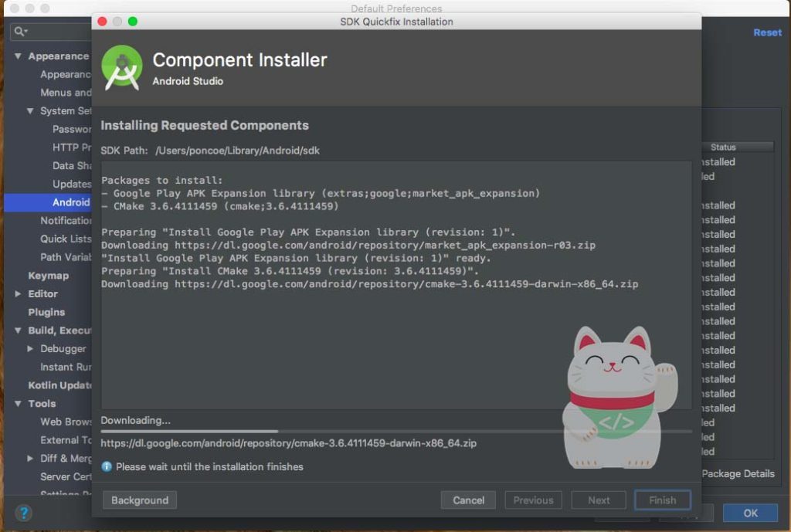Viewport: 791px width, 532px height.
Task: Select Plugins in the preferences sidebar
Action: tap(46, 312)
